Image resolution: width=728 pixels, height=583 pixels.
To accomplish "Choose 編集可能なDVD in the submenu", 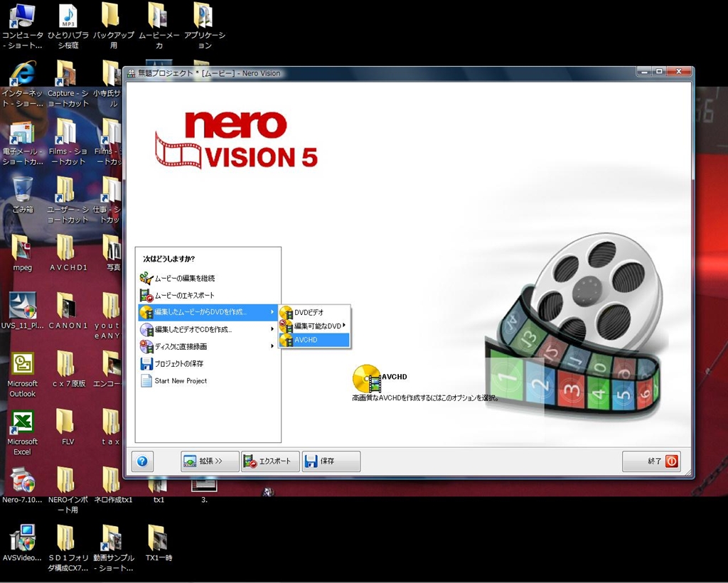I will (314, 326).
